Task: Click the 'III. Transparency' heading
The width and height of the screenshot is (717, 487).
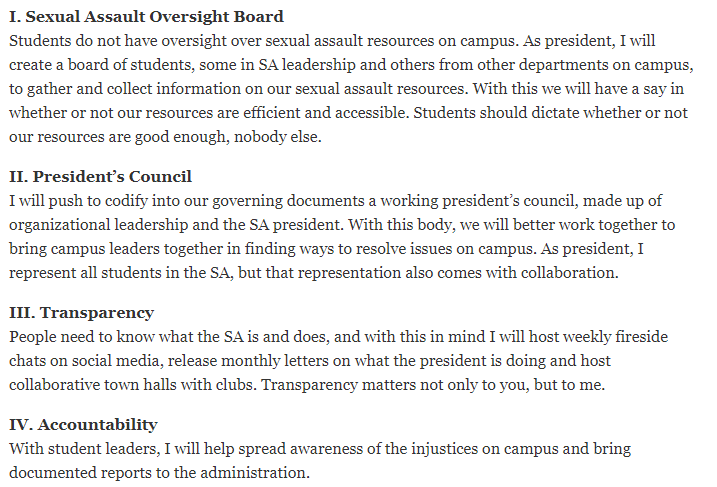Action: tap(81, 313)
